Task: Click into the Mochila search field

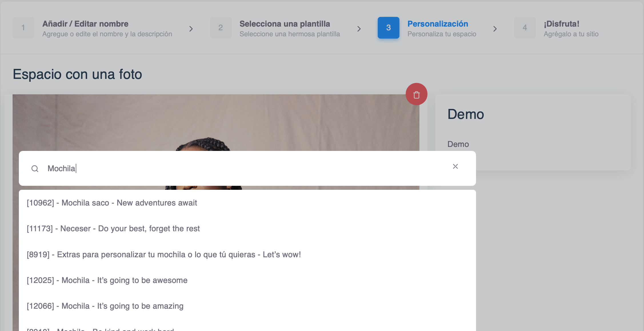Action: 229,168
